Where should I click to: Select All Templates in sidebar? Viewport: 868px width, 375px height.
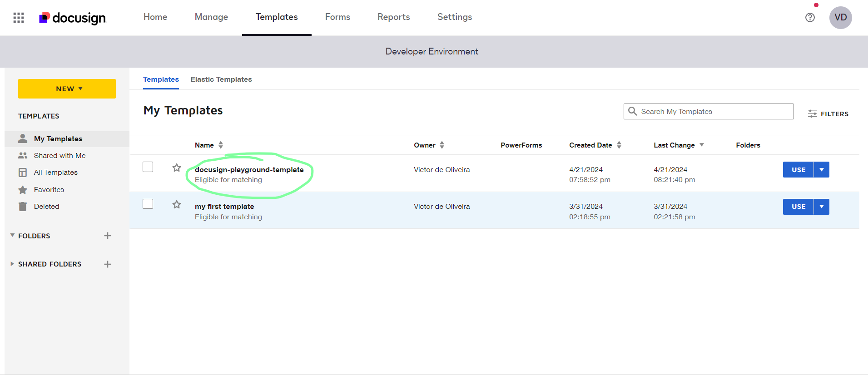(x=55, y=173)
